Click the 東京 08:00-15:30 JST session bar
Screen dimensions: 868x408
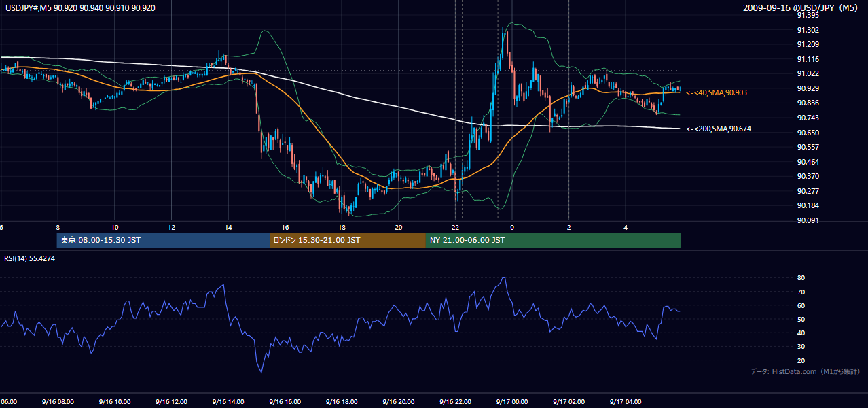tap(163, 240)
